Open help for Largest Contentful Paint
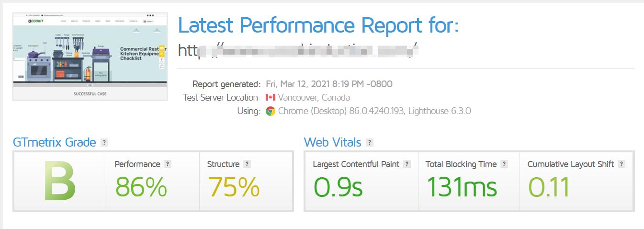 pyautogui.click(x=407, y=164)
